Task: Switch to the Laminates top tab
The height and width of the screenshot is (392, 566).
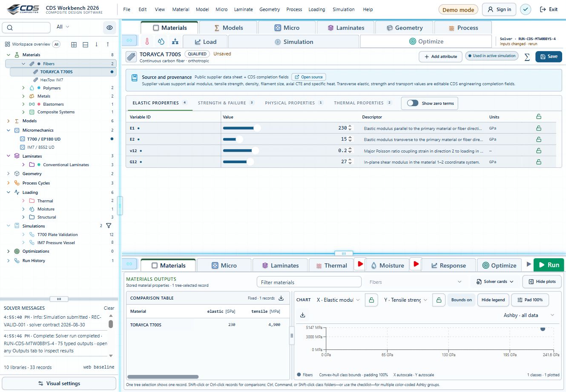Action: coord(345,28)
